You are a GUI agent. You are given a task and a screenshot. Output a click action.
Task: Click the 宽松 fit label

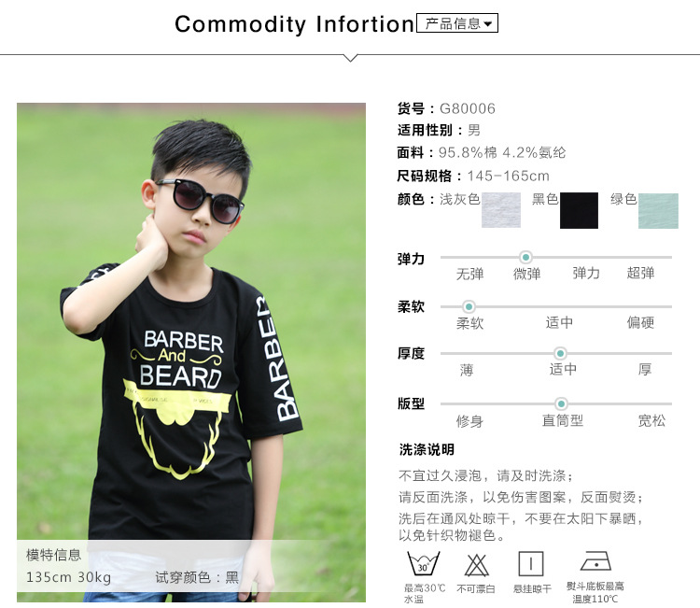point(651,420)
